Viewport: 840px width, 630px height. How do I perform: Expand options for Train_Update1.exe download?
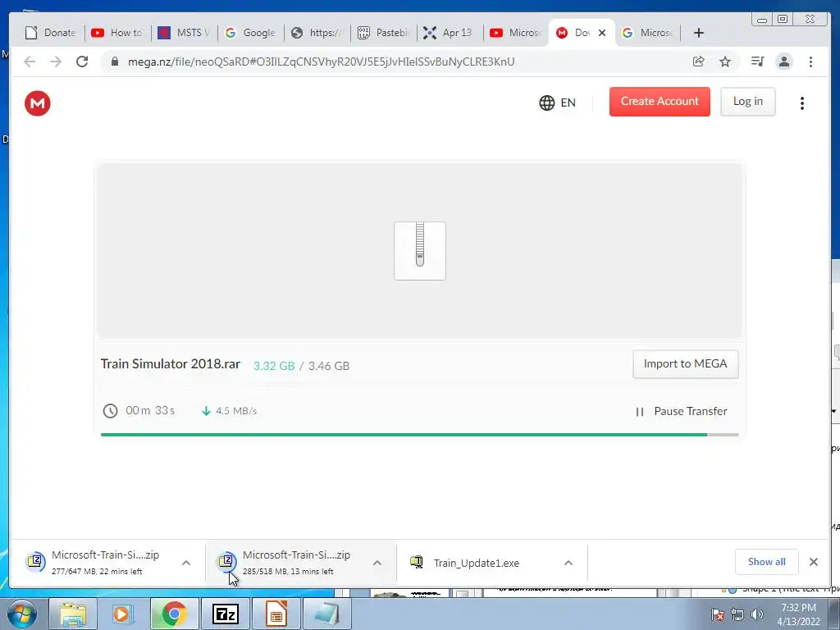(568, 563)
